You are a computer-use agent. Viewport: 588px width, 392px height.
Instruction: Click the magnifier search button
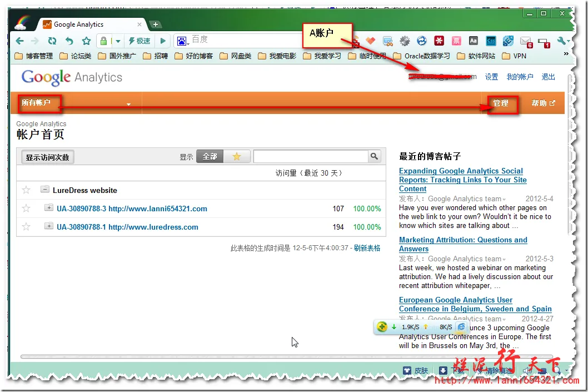point(374,156)
